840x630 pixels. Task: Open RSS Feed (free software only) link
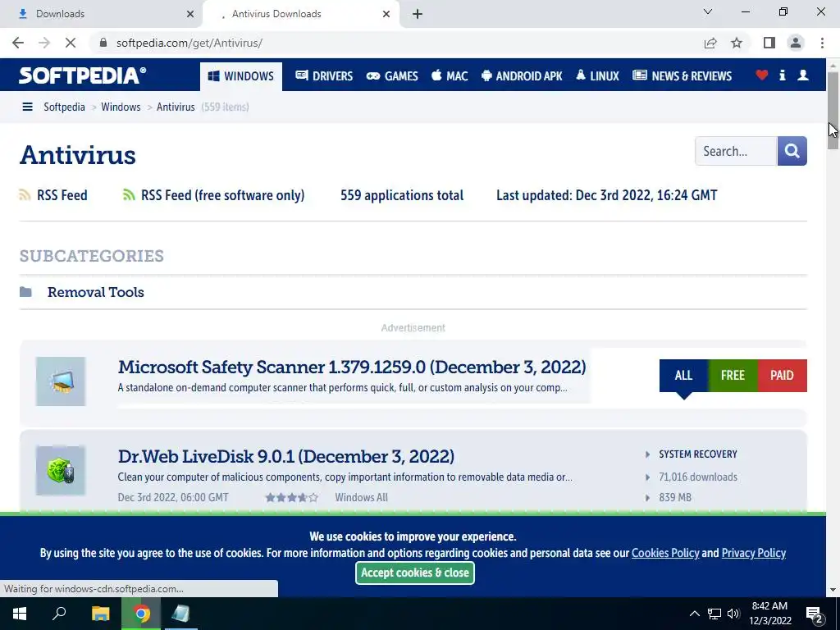point(222,195)
